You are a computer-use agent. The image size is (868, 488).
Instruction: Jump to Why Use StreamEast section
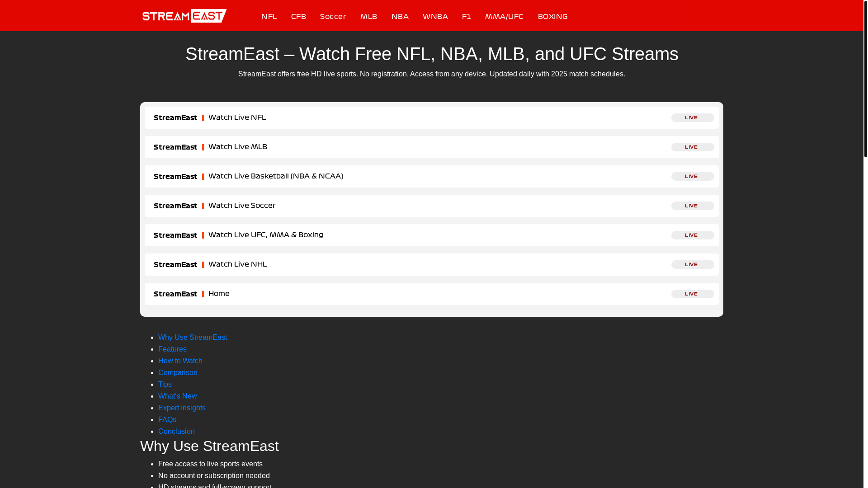point(193,338)
